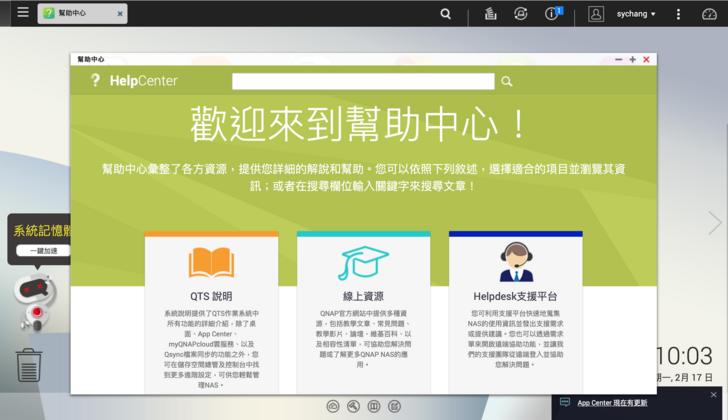Go to next desktop page arrow
This screenshot has width=728, height=420.
tap(714, 223)
